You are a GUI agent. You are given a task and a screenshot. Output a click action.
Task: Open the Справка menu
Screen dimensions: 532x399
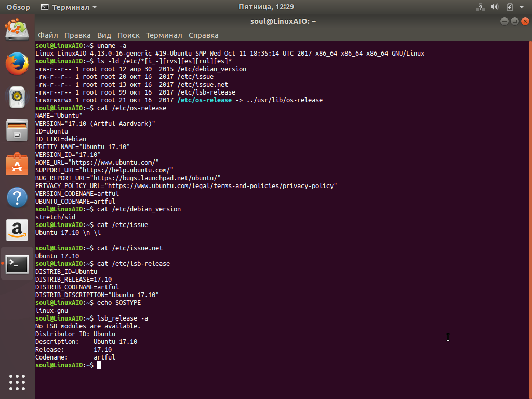tap(203, 35)
